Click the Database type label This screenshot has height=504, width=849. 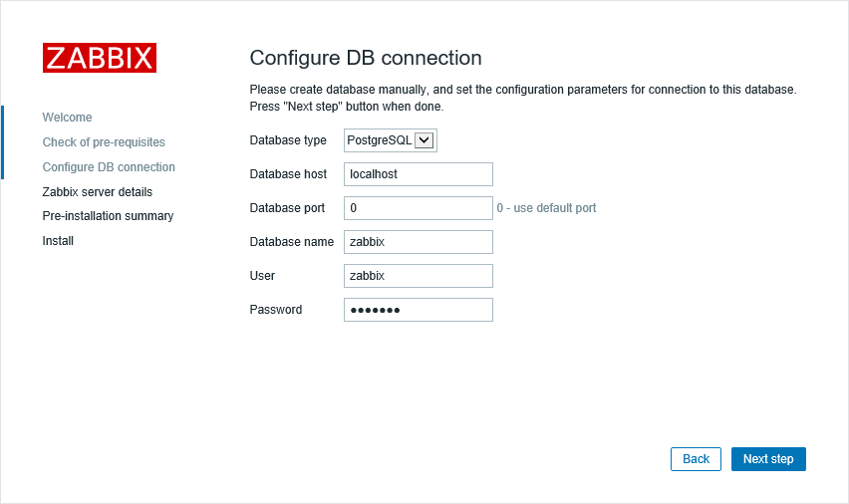tap(288, 140)
